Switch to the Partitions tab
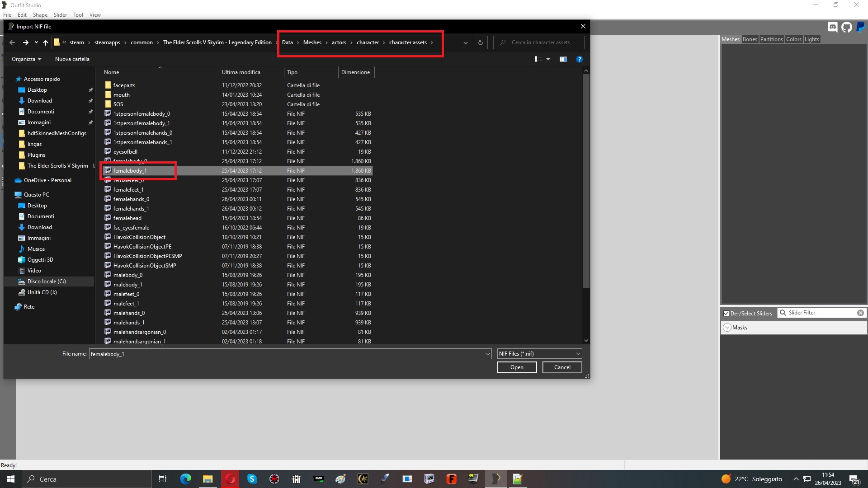Image resolution: width=868 pixels, height=488 pixels. pyautogui.click(x=771, y=39)
